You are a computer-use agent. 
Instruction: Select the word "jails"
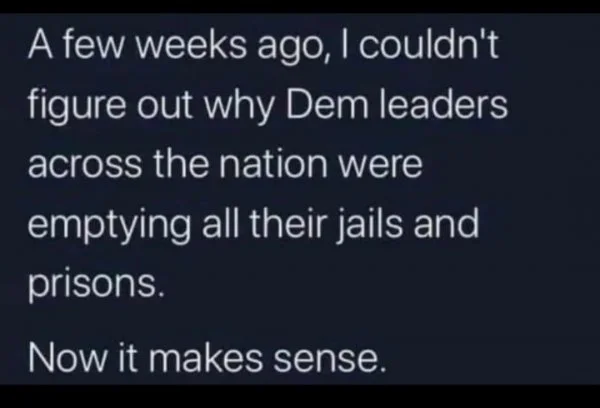point(370,224)
